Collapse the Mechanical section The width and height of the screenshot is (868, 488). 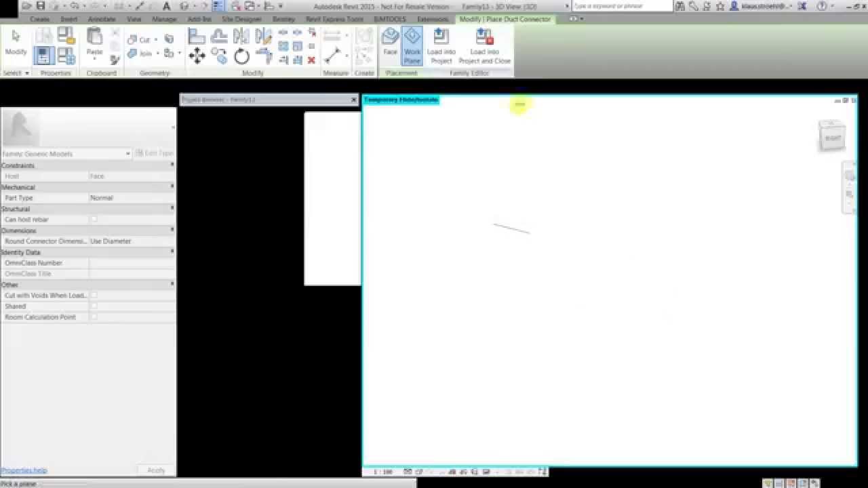[x=172, y=186]
